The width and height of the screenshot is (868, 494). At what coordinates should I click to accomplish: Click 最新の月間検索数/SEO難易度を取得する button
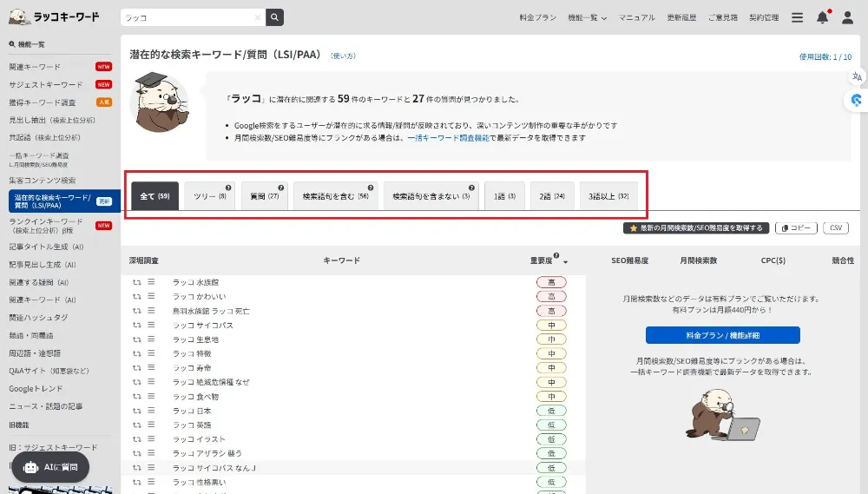click(x=696, y=228)
